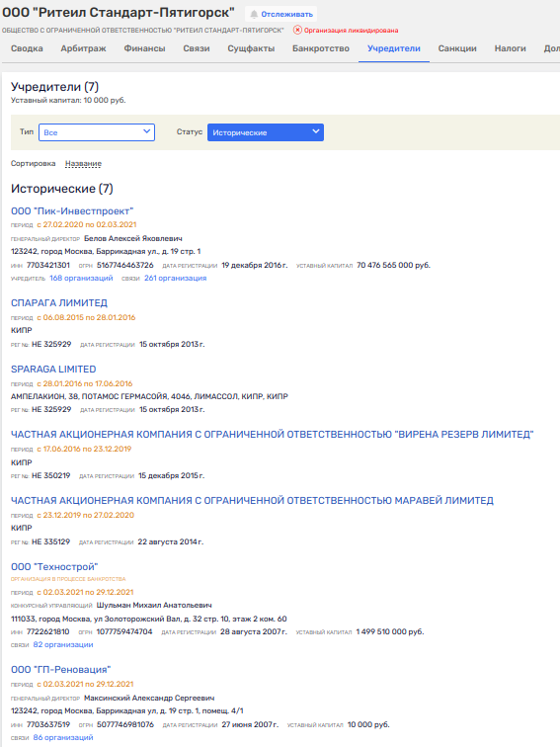Sort founders by Название
Screen dimensions: 560x747
pyautogui.click(x=83, y=163)
